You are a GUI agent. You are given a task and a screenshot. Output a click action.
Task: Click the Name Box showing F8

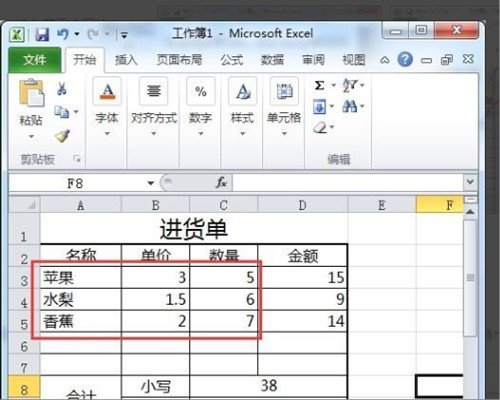(x=77, y=183)
